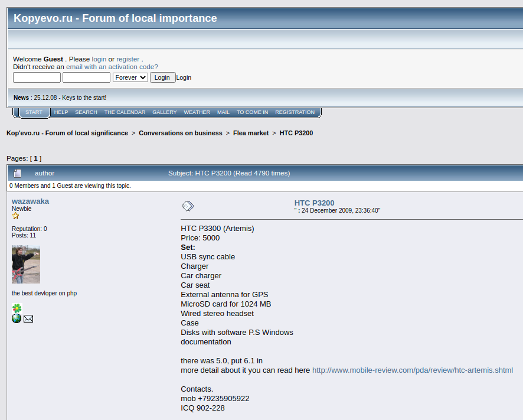Open the Flea market breadcrumb
Screen dimensions: 523x420
click(x=251, y=133)
